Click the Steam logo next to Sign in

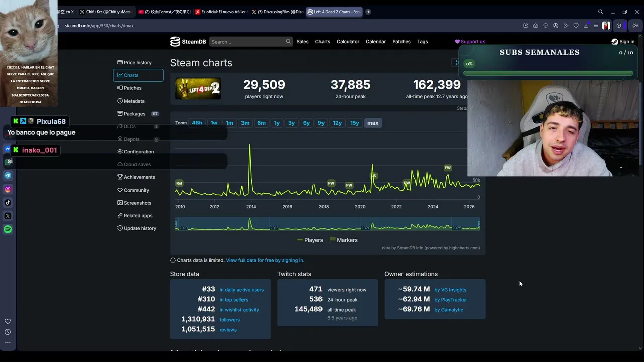click(614, 42)
